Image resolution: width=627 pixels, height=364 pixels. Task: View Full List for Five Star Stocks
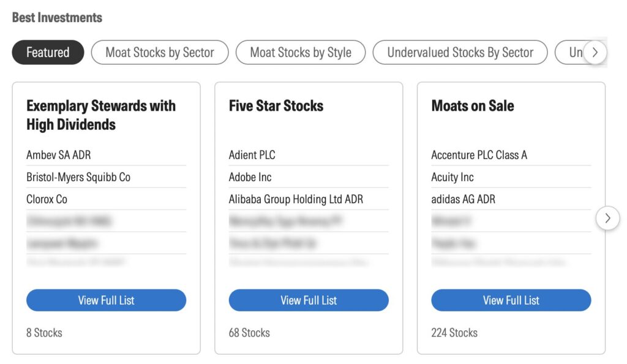click(309, 300)
